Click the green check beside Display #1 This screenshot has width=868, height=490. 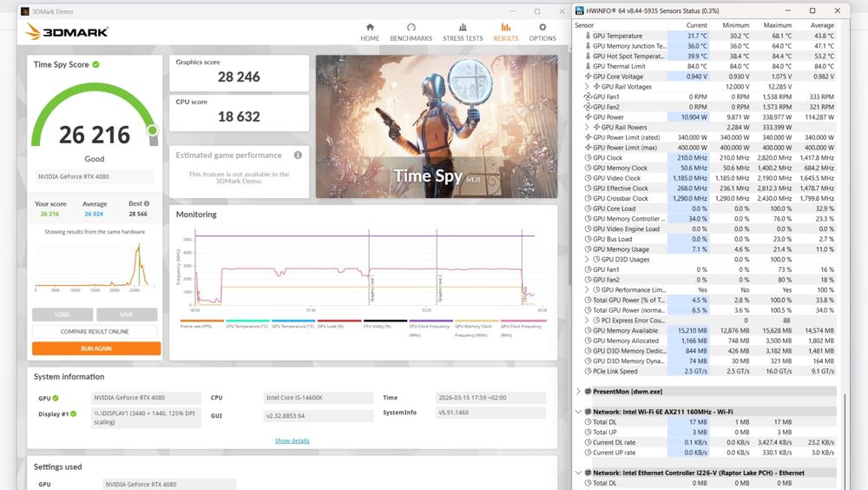coord(74,414)
